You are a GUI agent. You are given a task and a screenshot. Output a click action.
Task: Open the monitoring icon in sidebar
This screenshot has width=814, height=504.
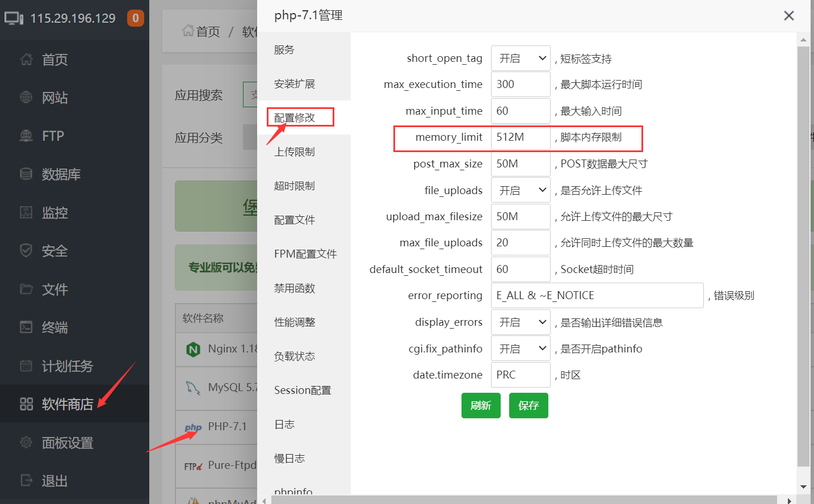pos(26,212)
